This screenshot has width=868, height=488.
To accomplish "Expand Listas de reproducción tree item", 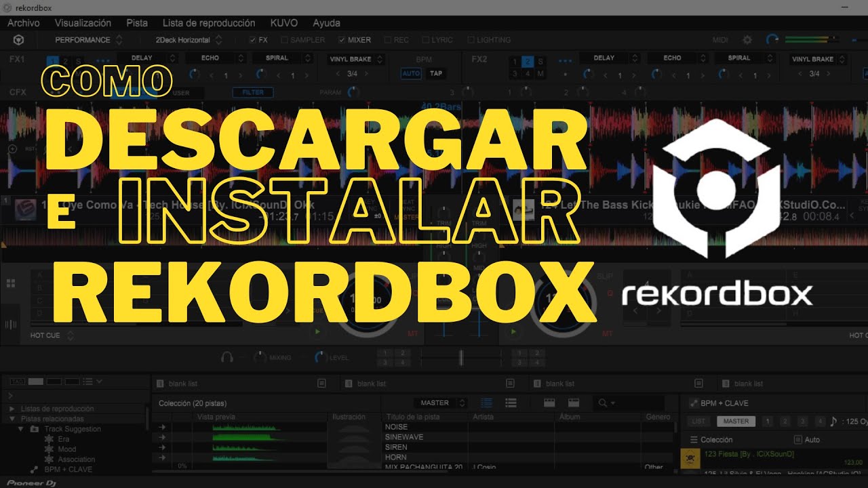I will [12, 409].
